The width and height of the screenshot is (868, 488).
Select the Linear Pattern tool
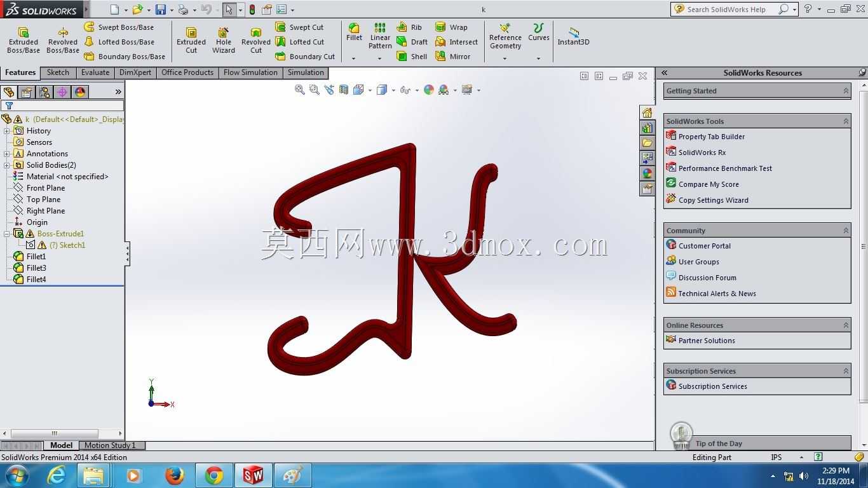[x=380, y=36]
